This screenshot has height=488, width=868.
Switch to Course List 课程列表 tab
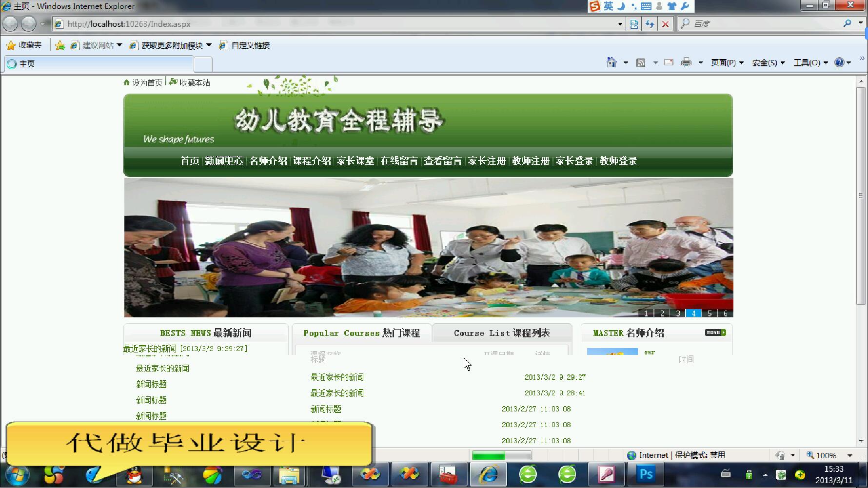[502, 333]
